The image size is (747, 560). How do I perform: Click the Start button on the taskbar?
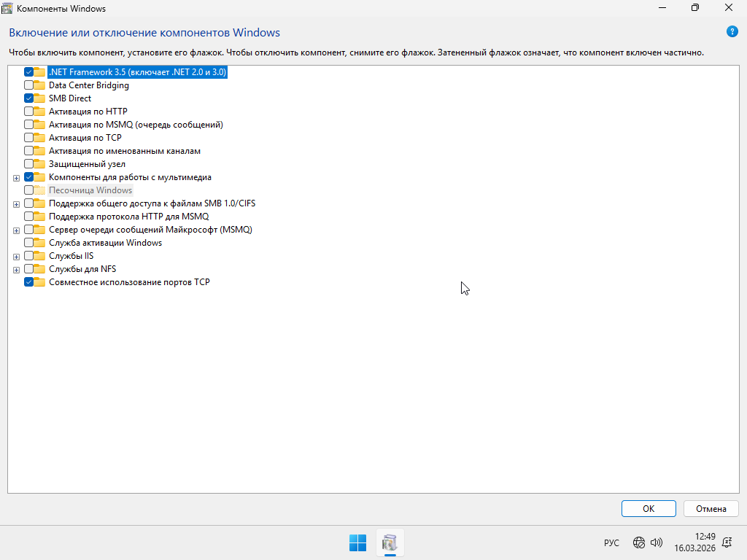357,542
